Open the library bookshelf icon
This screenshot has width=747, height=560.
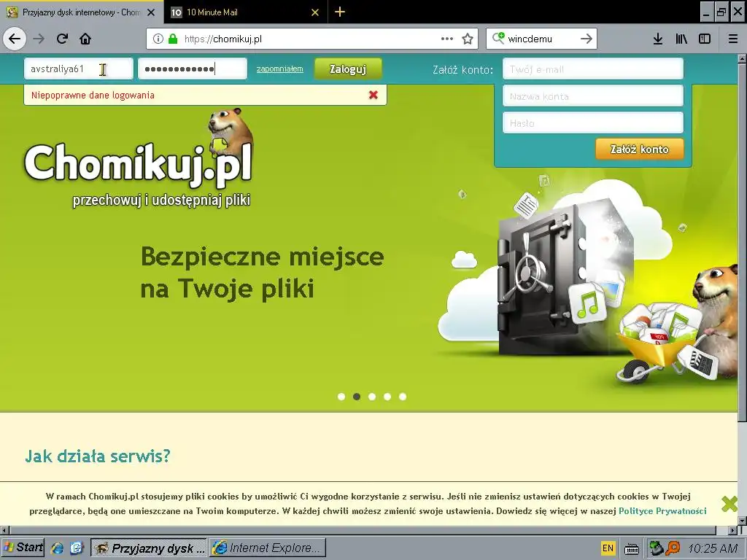click(x=681, y=39)
